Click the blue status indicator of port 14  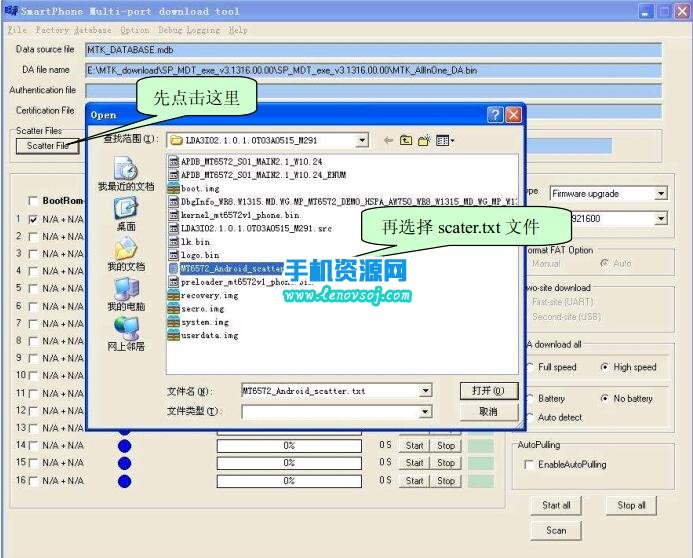click(x=125, y=446)
